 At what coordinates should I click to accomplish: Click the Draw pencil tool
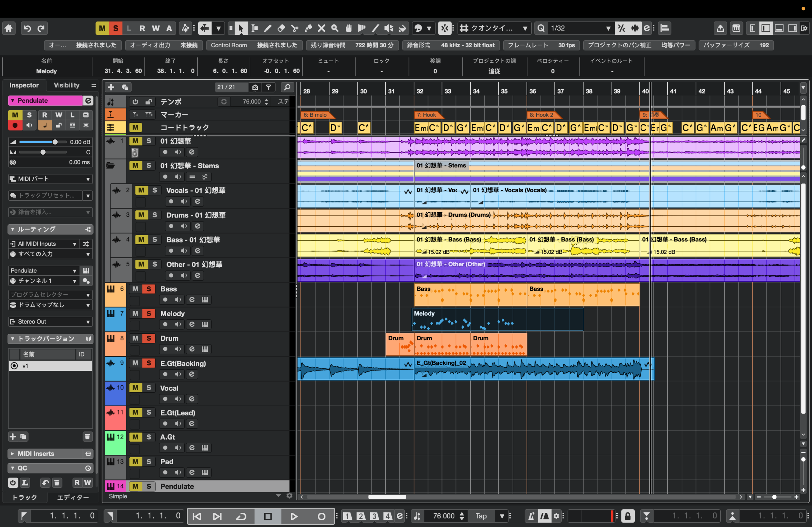(268, 28)
